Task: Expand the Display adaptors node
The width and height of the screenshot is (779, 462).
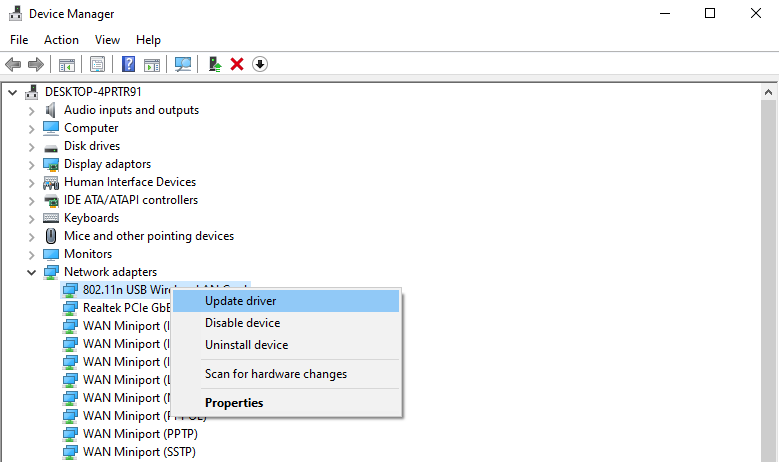Action: (x=31, y=164)
